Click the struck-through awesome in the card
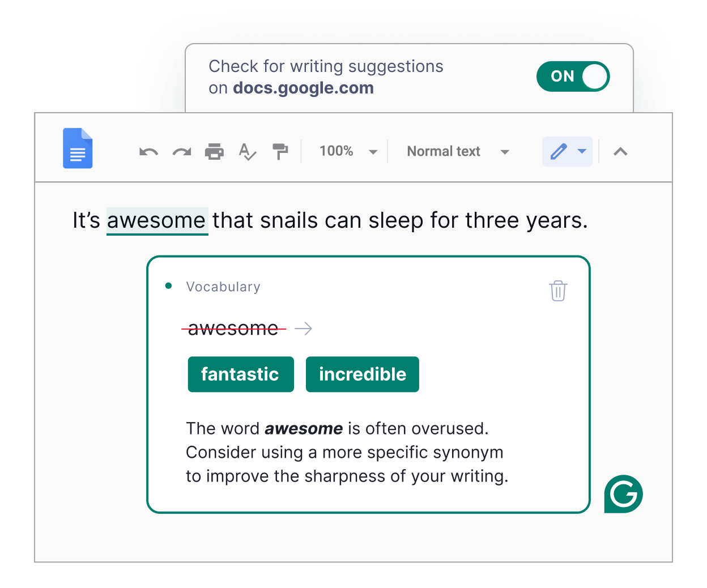The image size is (707, 588). click(x=233, y=329)
